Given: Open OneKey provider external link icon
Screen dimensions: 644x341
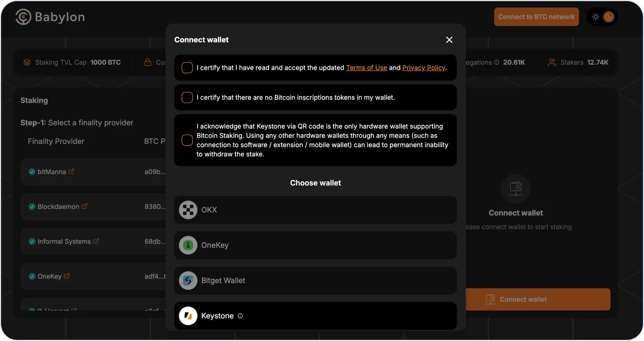Looking at the screenshot, I should tap(67, 276).
